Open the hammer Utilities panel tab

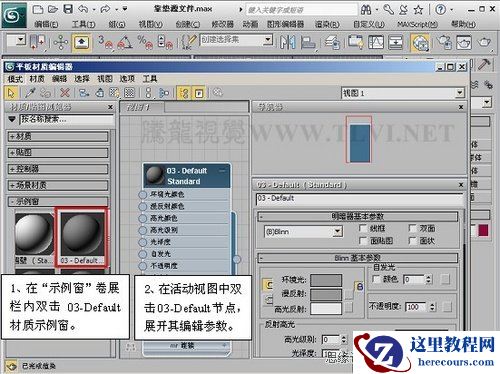(x=483, y=64)
